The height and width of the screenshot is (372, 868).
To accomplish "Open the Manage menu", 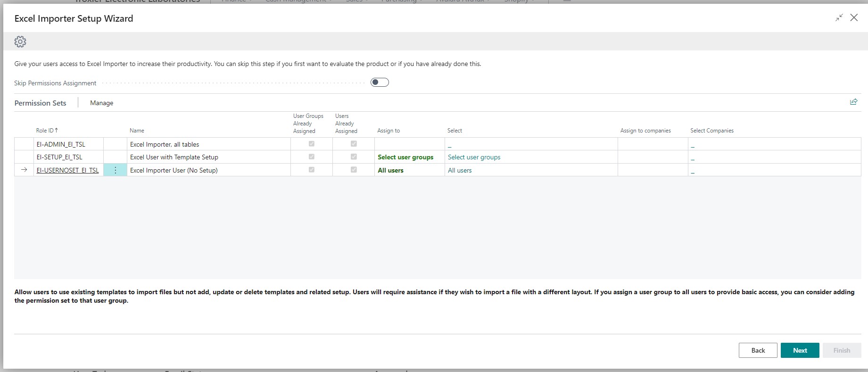I will pyautogui.click(x=102, y=103).
